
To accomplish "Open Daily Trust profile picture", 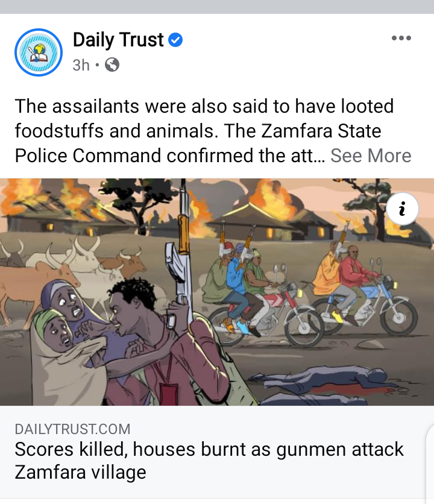I will 39,52.
